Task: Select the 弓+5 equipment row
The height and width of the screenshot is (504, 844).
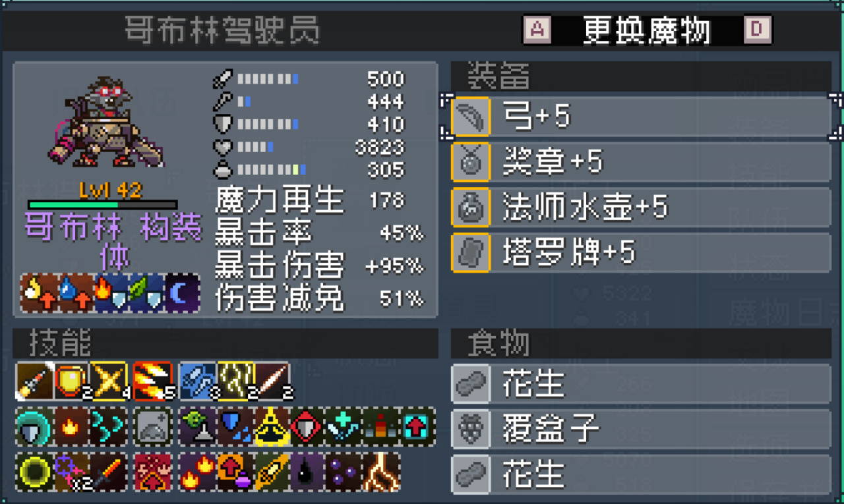Action: coord(641,117)
